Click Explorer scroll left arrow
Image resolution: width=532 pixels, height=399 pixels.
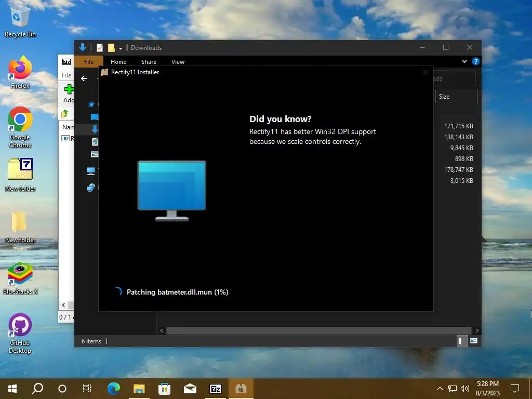162,330
